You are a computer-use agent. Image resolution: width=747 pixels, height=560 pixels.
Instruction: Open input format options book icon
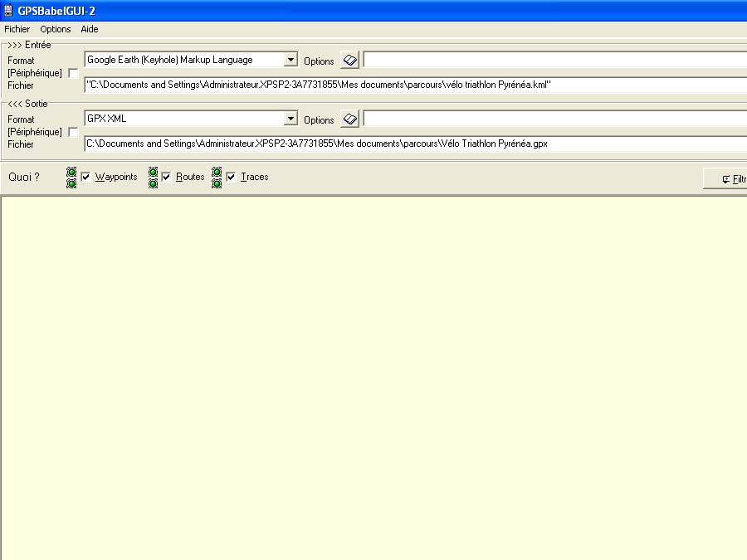[x=350, y=61]
